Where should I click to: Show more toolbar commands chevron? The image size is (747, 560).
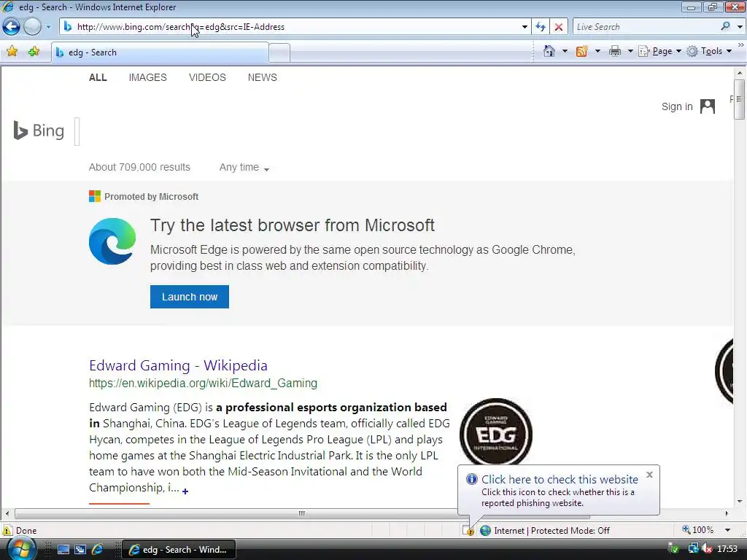(741, 45)
